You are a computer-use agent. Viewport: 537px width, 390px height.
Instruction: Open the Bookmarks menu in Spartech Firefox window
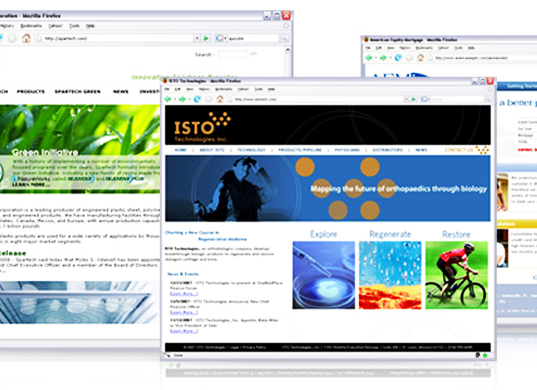click(x=31, y=26)
